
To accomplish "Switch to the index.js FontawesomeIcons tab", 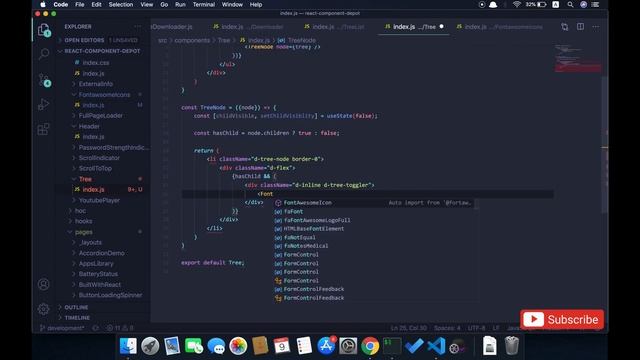I will pyautogui.click(x=500, y=27).
